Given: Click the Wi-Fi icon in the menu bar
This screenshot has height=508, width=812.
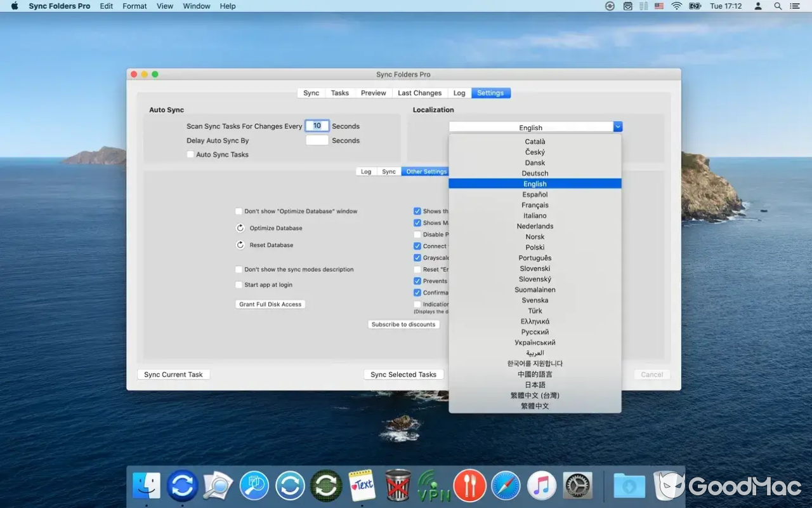Looking at the screenshot, I should point(677,6).
